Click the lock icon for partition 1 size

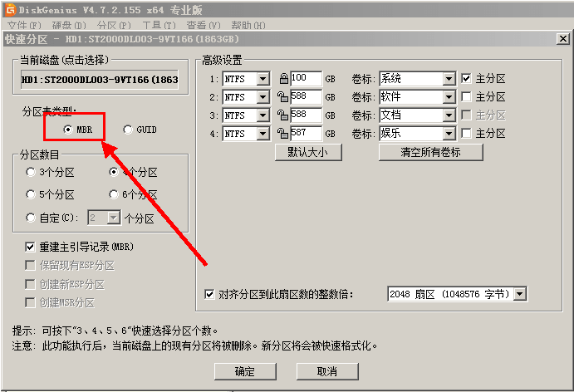283,79
